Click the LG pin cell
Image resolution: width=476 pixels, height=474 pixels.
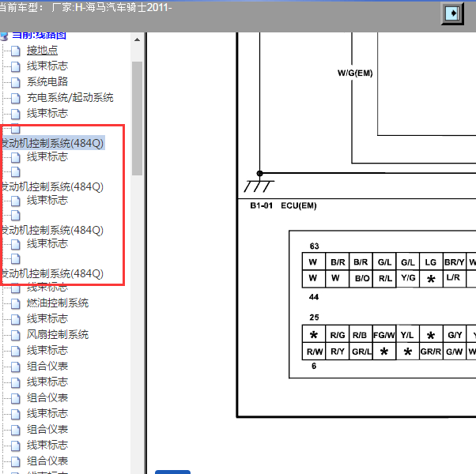[x=431, y=261]
